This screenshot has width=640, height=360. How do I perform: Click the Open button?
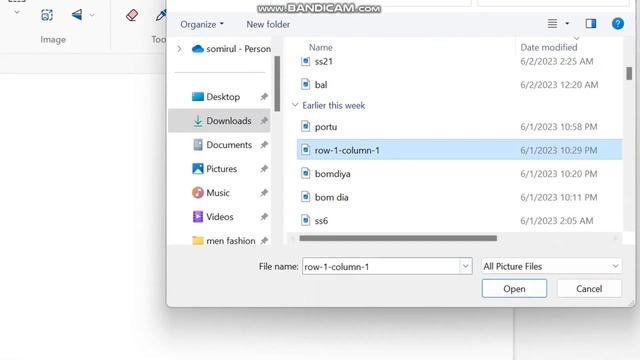514,289
